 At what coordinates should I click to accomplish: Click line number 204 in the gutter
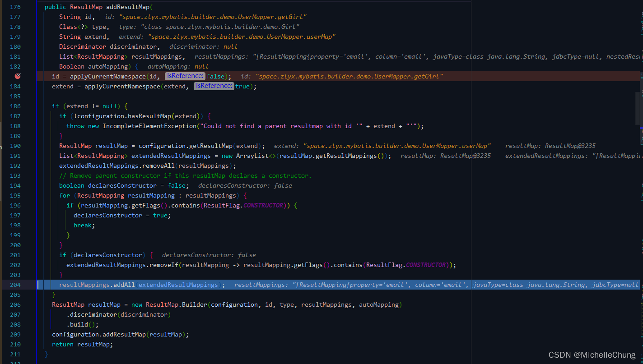[15, 285]
